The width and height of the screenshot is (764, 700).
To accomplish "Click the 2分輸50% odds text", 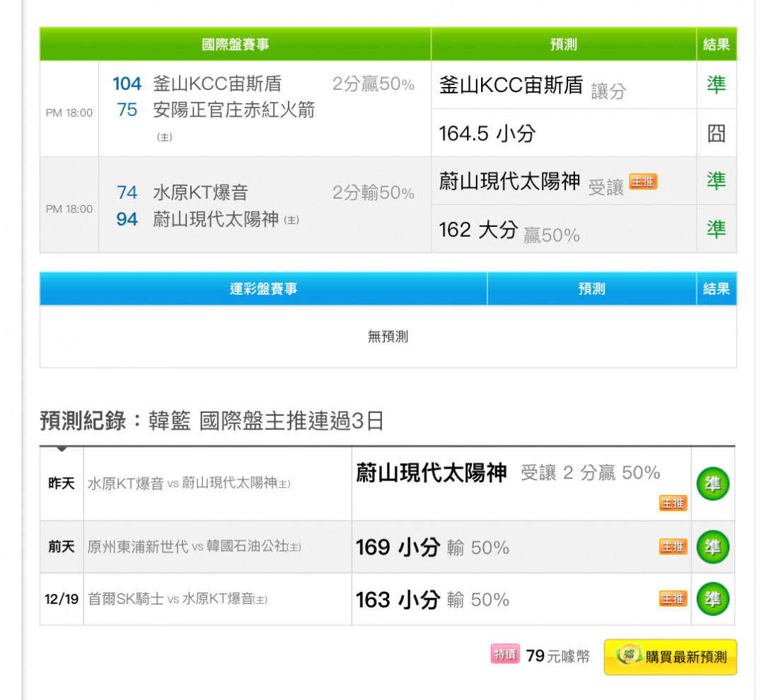I will [x=374, y=192].
